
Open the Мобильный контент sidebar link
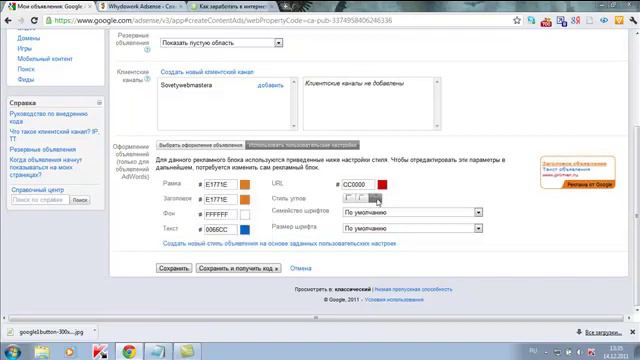coord(45,59)
